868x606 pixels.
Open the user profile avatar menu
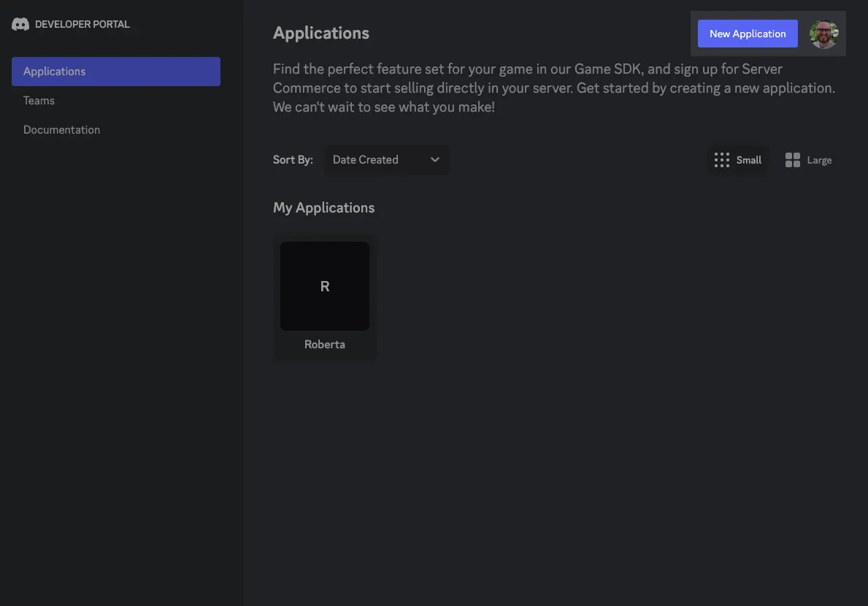point(823,34)
